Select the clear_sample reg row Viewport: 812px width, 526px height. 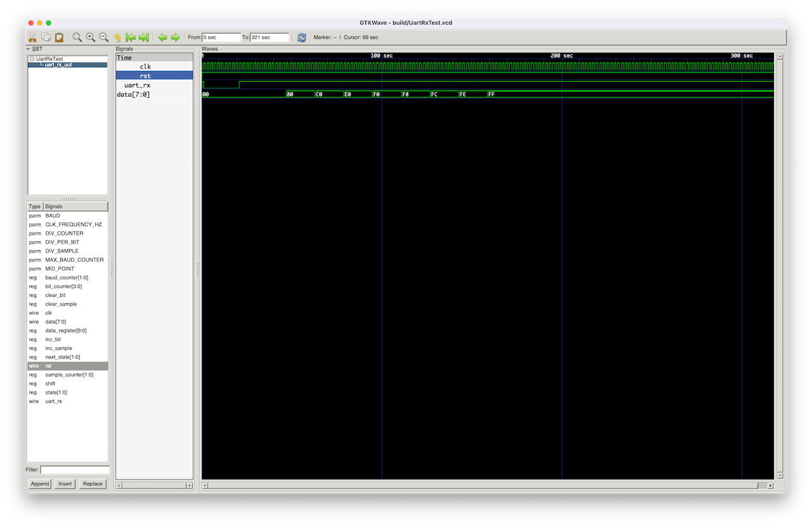point(67,305)
